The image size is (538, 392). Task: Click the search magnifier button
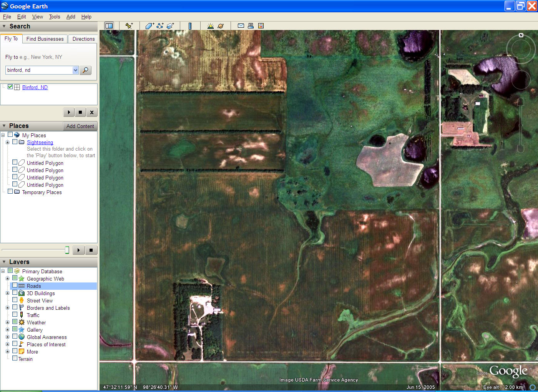(x=85, y=70)
